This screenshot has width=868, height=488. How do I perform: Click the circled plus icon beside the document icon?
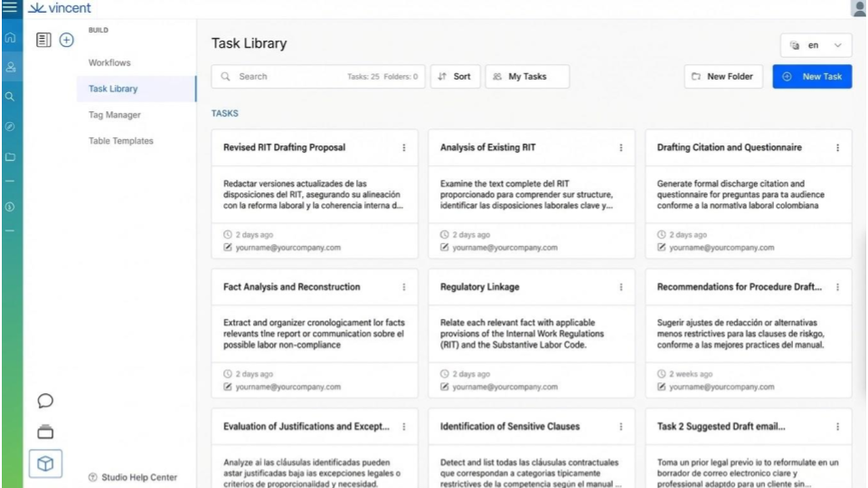66,40
